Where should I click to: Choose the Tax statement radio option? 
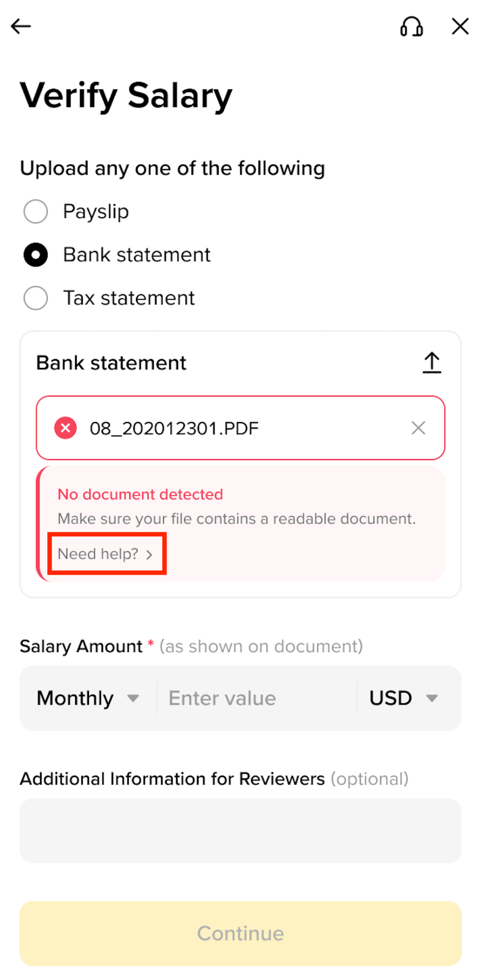coord(36,298)
